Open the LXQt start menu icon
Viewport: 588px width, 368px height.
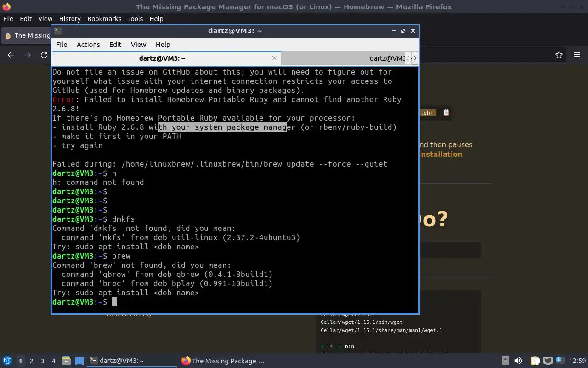7,361
